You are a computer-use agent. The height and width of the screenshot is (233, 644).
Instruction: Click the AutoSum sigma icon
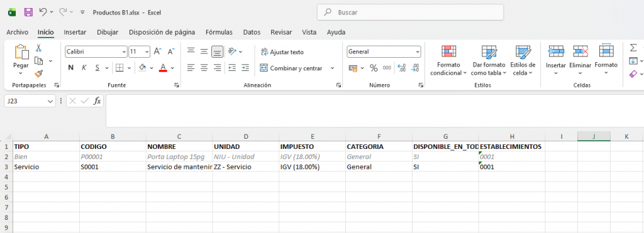click(x=633, y=48)
